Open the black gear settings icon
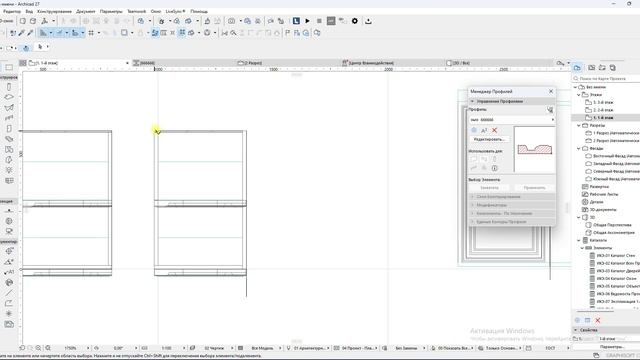 355,21
